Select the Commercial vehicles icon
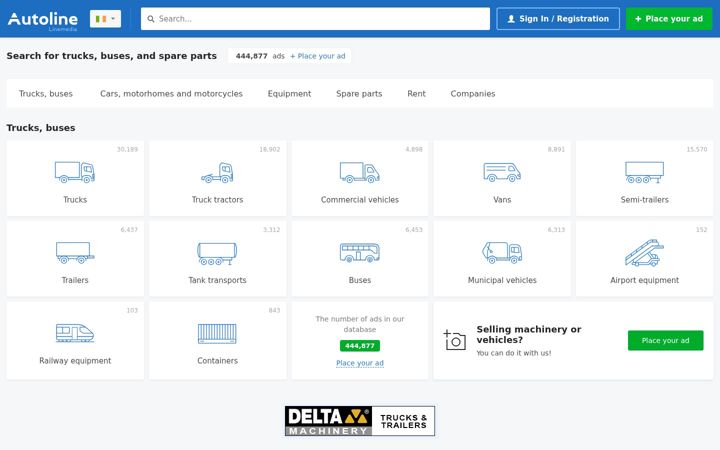 (360, 172)
